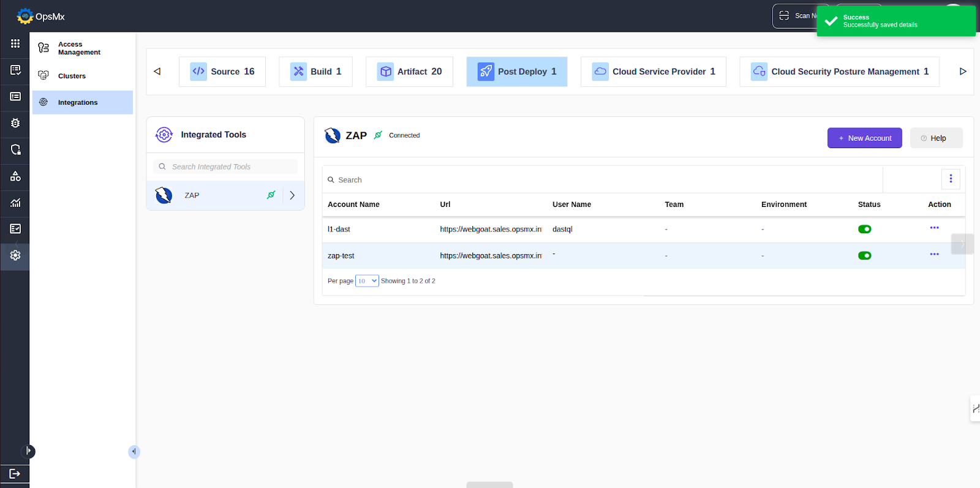Image resolution: width=980 pixels, height=488 pixels.
Task: Open the three-dot actions for l1-dast
Action: 934,228
